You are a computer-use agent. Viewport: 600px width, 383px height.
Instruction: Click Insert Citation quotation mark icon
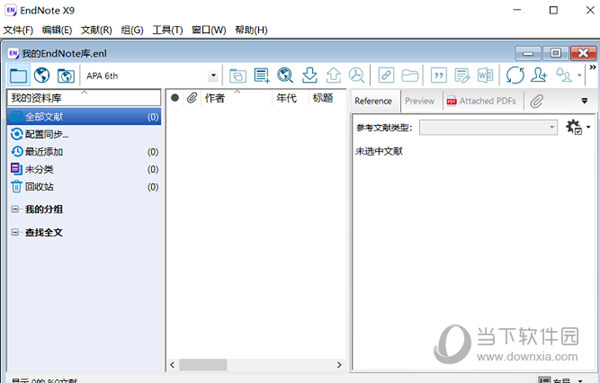point(439,75)
